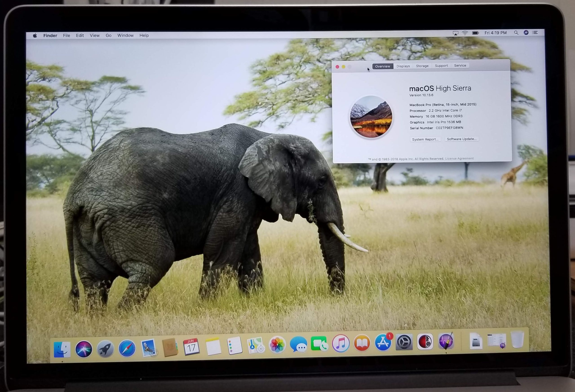Click the System Report button
The image size is (575, 392).
[425, 139]
